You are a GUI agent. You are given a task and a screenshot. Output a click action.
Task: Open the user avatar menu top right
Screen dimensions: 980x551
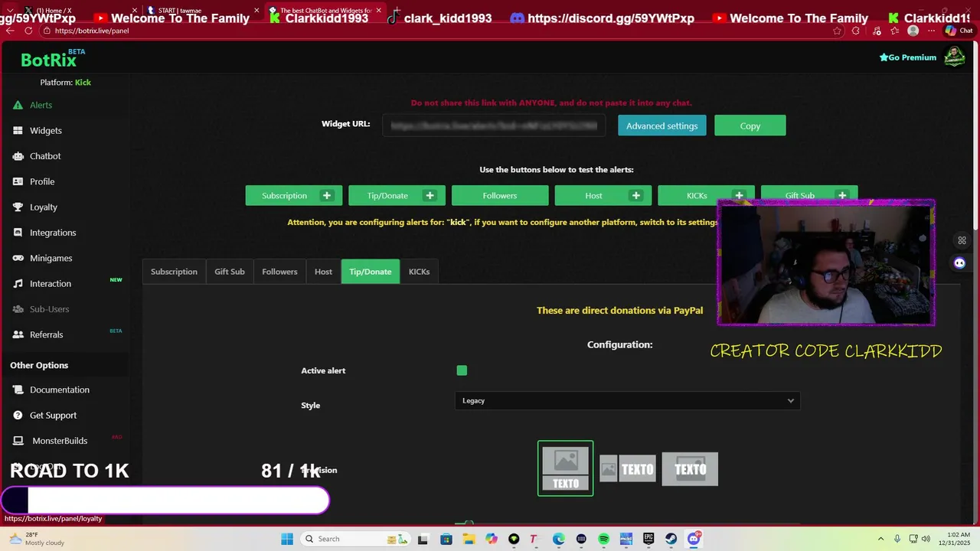(954, 57)
